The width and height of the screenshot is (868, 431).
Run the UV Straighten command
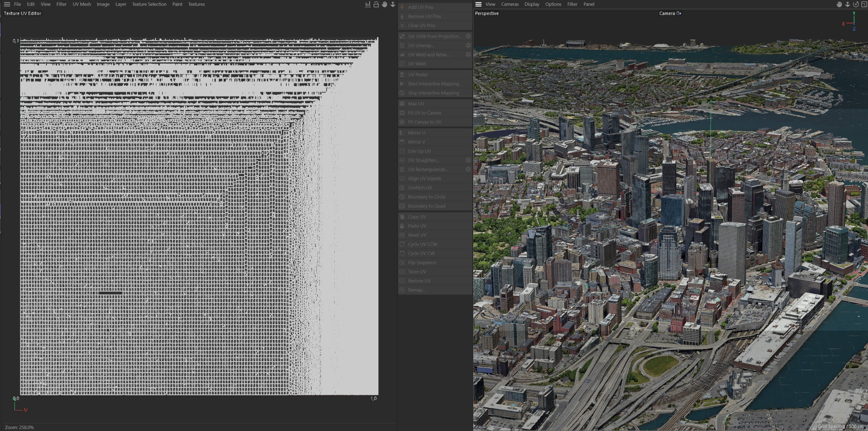pos(431,160)
